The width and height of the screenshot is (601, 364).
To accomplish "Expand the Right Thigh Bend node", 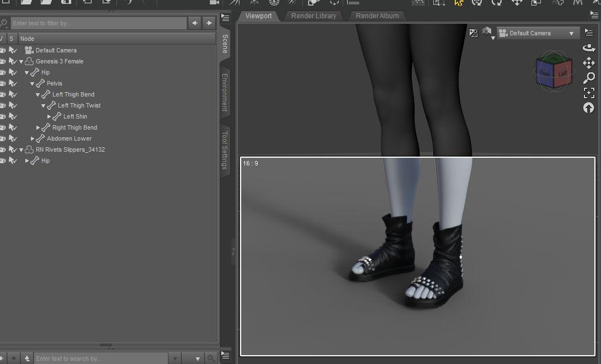I will click(x=38, y=127).
